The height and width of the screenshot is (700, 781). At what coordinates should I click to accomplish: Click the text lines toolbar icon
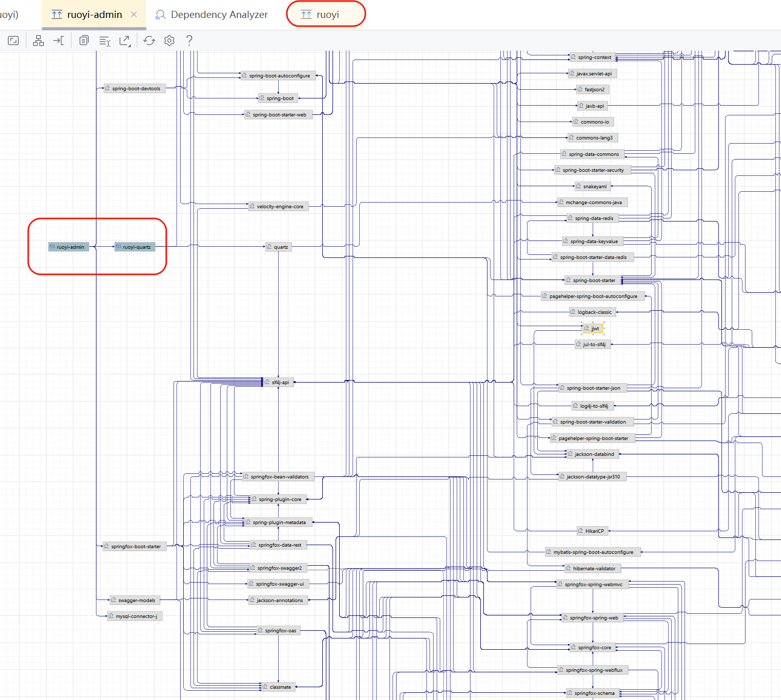point(105,41)
